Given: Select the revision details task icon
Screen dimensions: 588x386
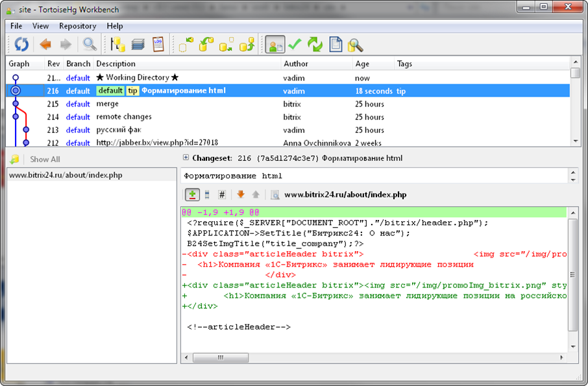Looking at the screenshot, I should point(275,45).
